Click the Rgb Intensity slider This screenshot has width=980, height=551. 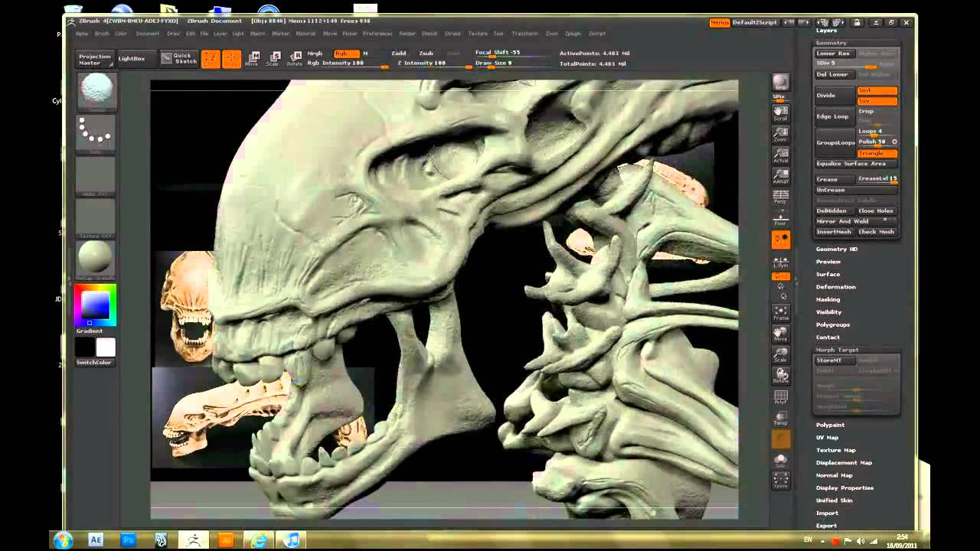click(x=348, y=64)
